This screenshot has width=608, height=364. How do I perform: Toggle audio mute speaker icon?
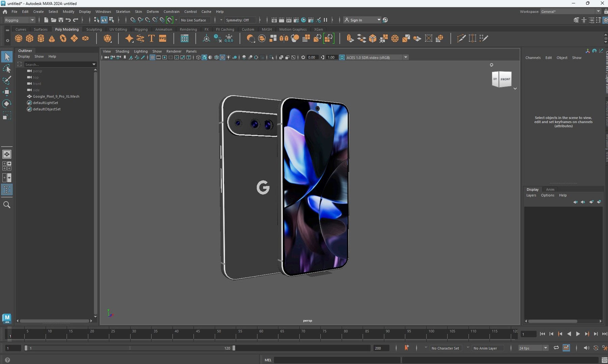tap(586, 348)
